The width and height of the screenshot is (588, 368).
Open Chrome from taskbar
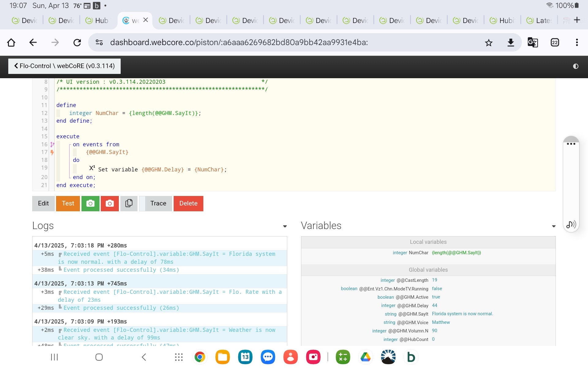200,357
